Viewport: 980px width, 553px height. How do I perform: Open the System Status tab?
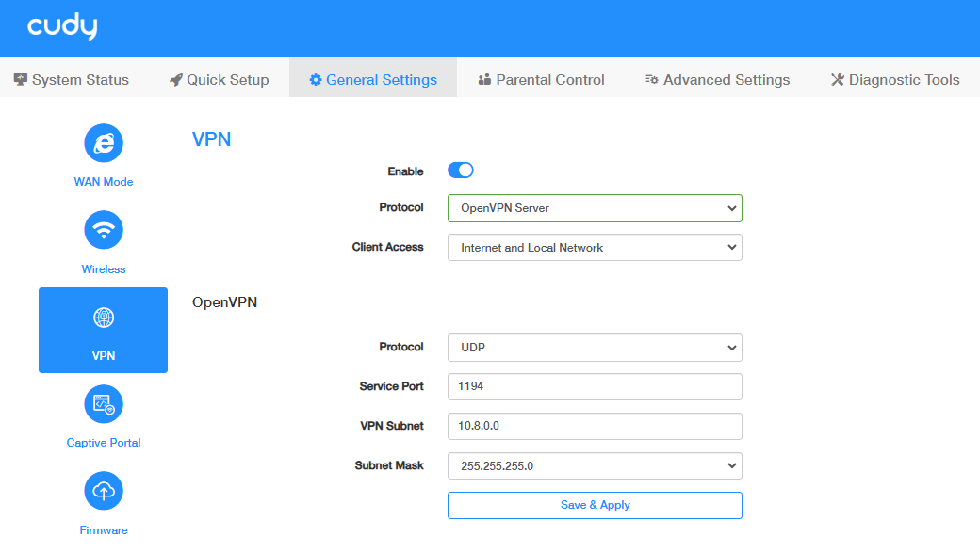(x=72, y=80)
